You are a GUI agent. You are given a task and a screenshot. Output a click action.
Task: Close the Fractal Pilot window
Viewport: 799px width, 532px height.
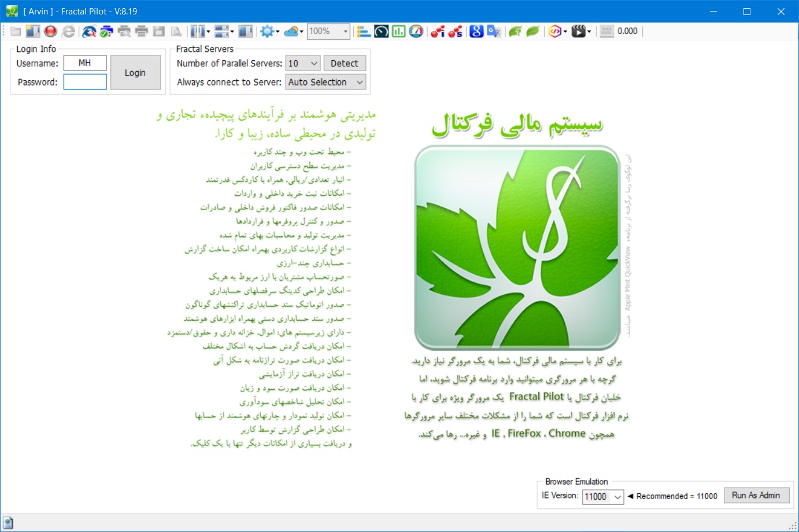pos(781,11)
